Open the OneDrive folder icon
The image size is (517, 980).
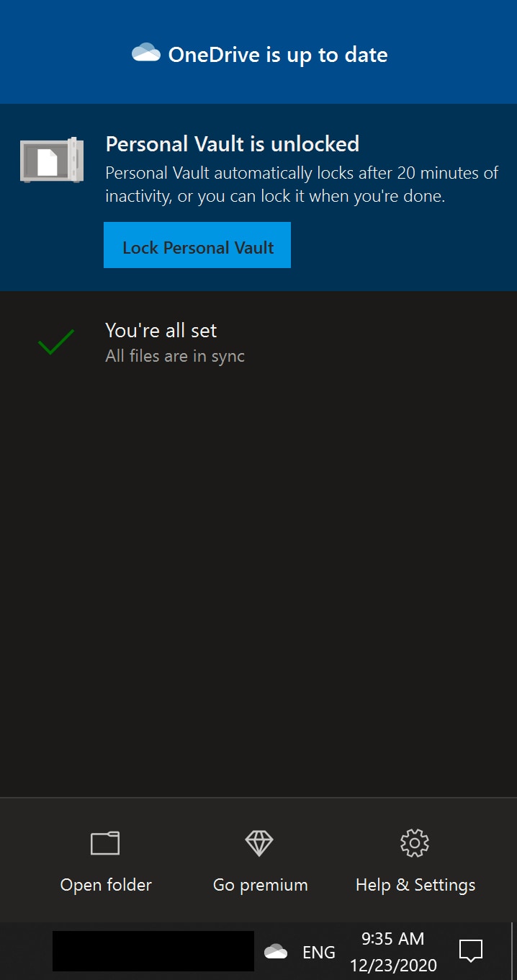pos(105,843)
